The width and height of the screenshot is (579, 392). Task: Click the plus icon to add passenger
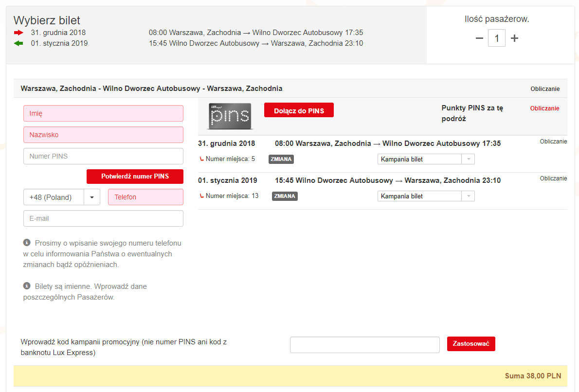click(x=514, y=38)
